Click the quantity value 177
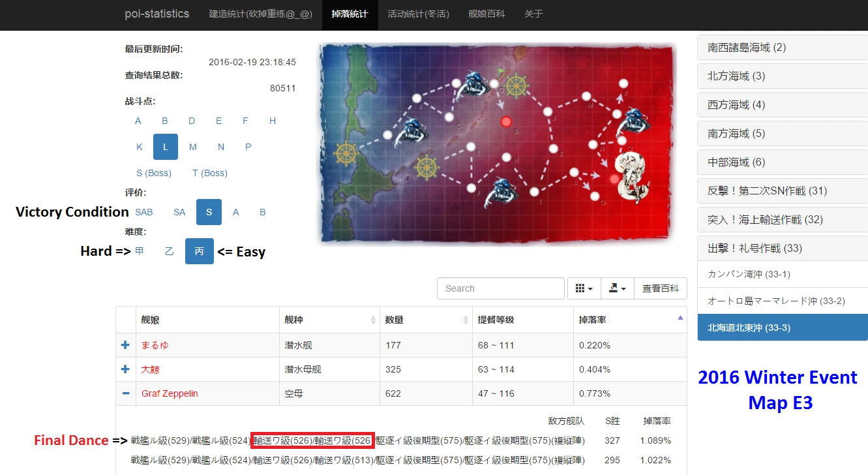 [393, 345]
